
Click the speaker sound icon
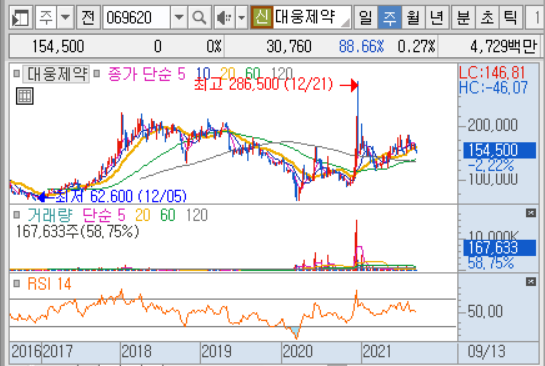pos(224,17)
